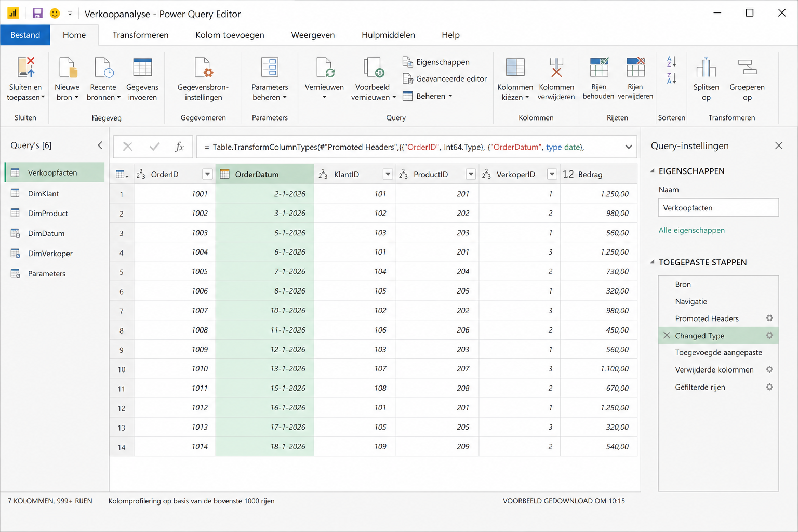
Task: Select the Navigatie applied step
Action: point(718,301)
